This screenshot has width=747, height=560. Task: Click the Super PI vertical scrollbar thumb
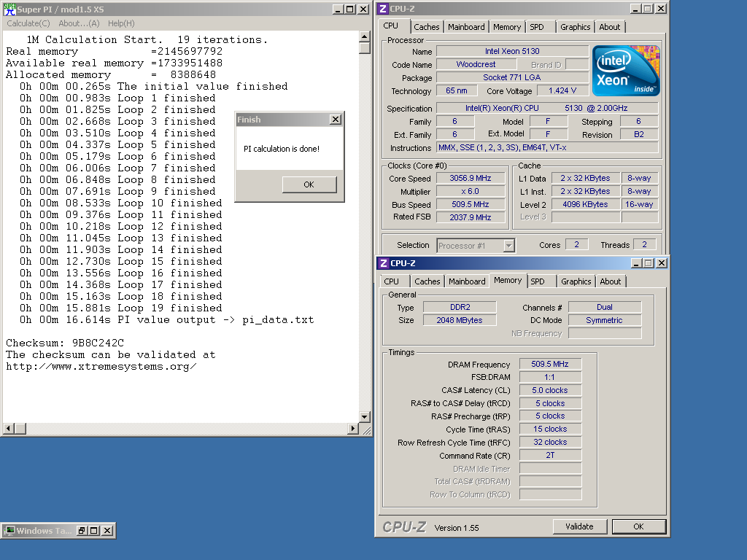coord(365,48)
